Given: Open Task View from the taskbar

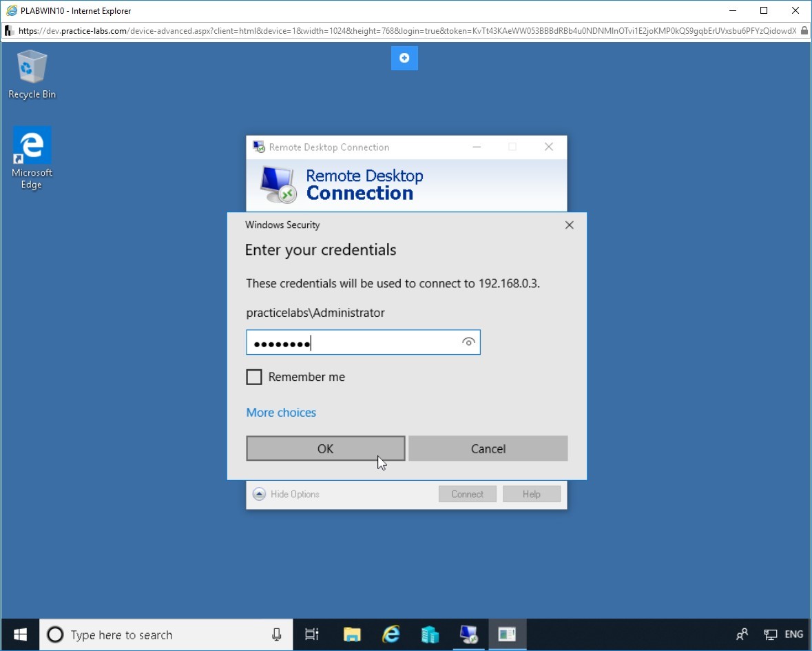Looking at the screenshot, I should [x=312, y=634].
